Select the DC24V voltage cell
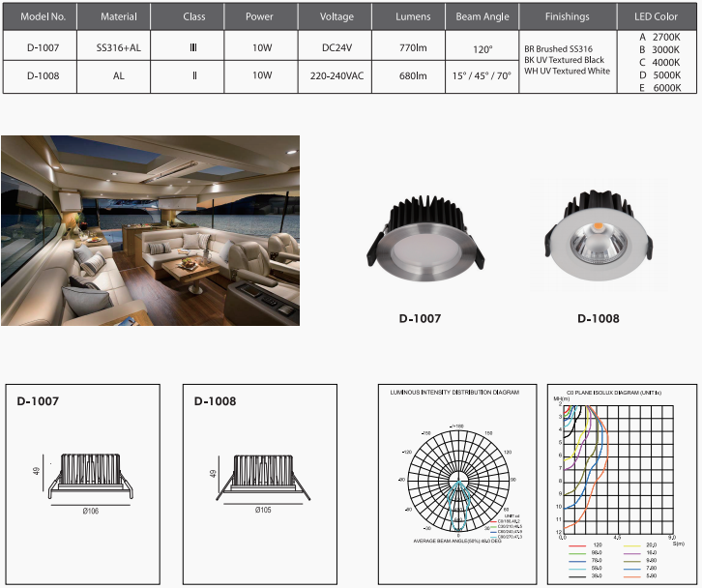This screenshot has height=588, width=702. [337, 45]
